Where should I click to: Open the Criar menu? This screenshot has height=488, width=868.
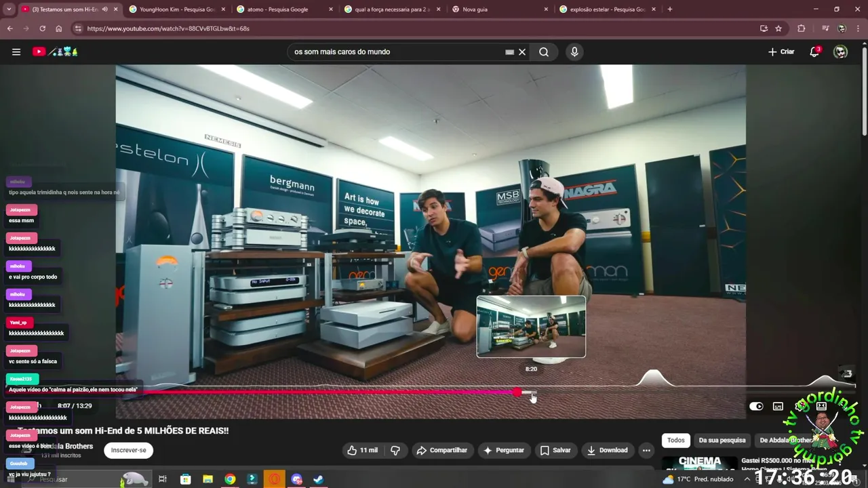pos(781,52)
